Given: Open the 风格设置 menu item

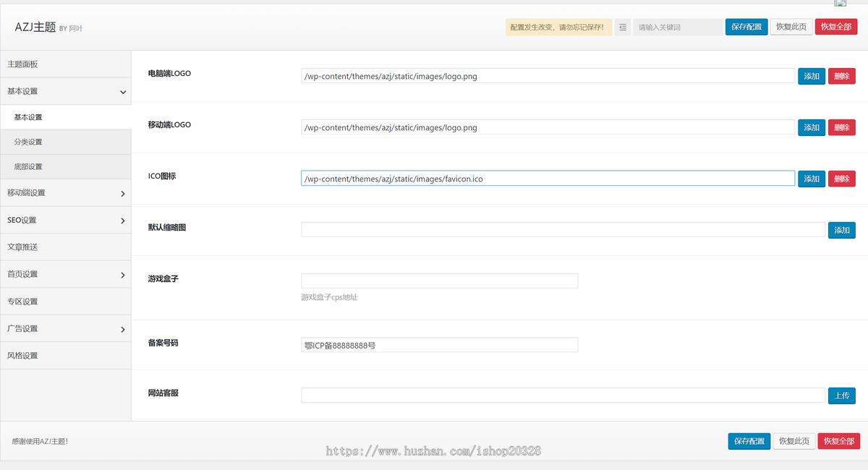Looking at the screenshot, I should coord(65,356).
